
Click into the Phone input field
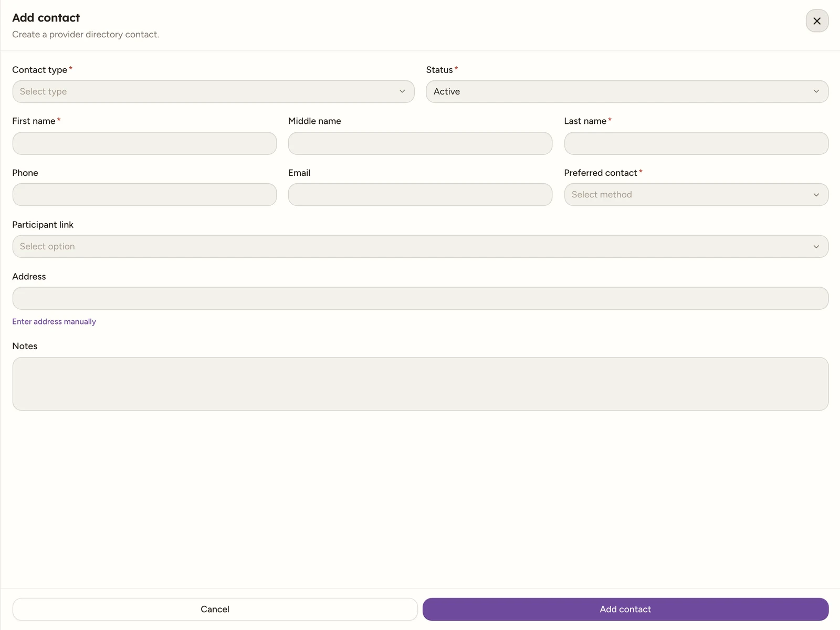(x=144, y=194)
